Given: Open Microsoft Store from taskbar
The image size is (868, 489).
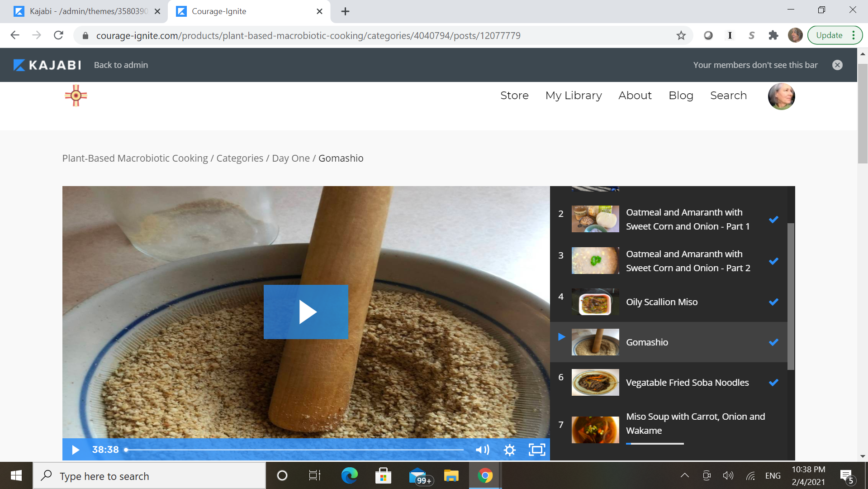Looking at the screenshot, I should pyautogui.click(x=383, y=475).
